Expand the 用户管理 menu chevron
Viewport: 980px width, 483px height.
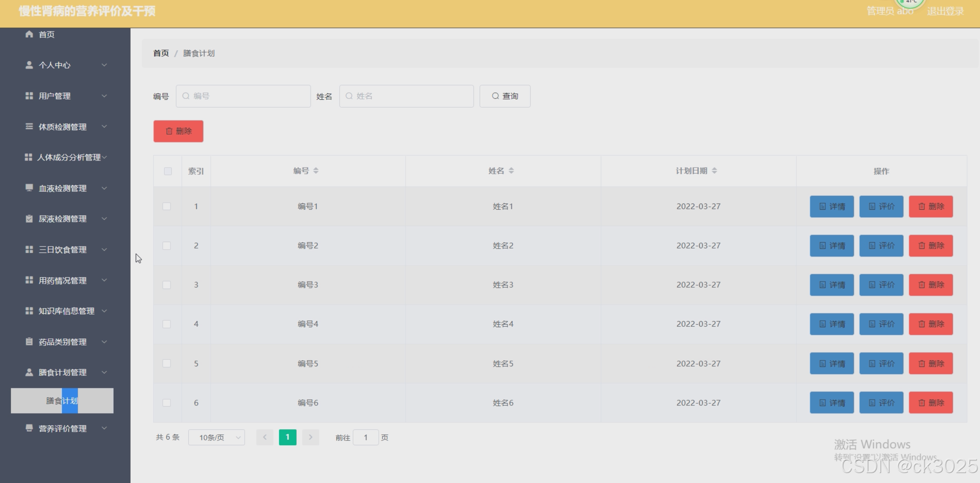104,95
